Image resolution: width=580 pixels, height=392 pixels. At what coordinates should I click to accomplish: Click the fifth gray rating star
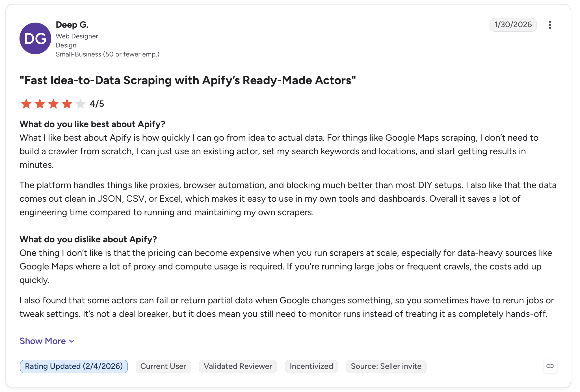point(81,104)
